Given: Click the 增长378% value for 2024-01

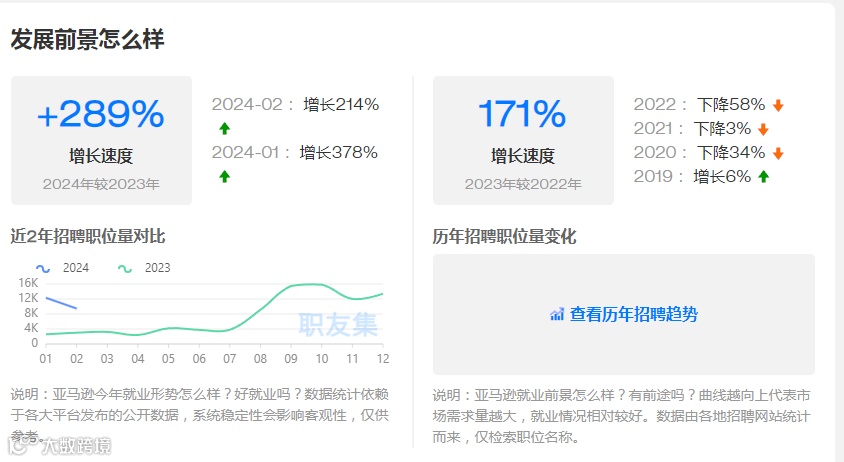Looking at the screenshot, I should coord(339,153).
